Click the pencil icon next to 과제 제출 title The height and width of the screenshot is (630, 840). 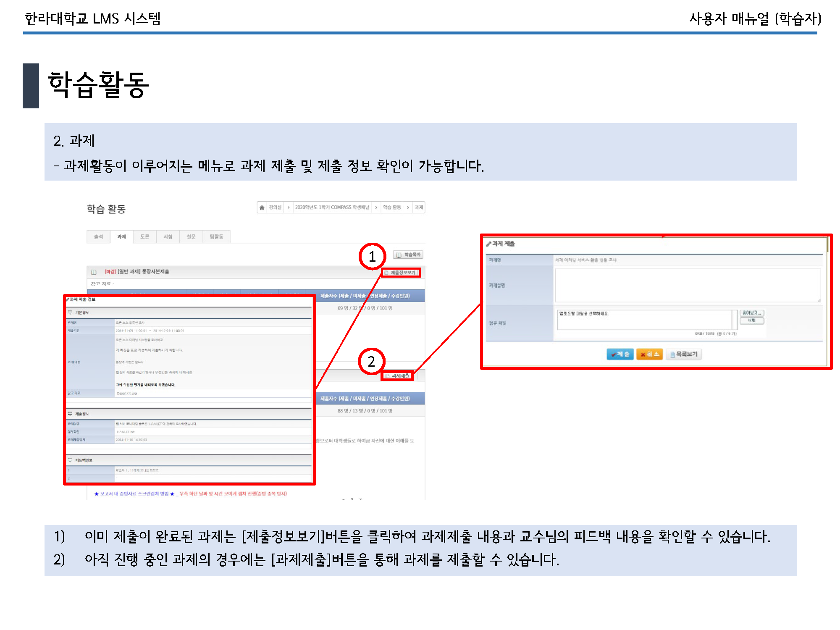coord(488,244)
